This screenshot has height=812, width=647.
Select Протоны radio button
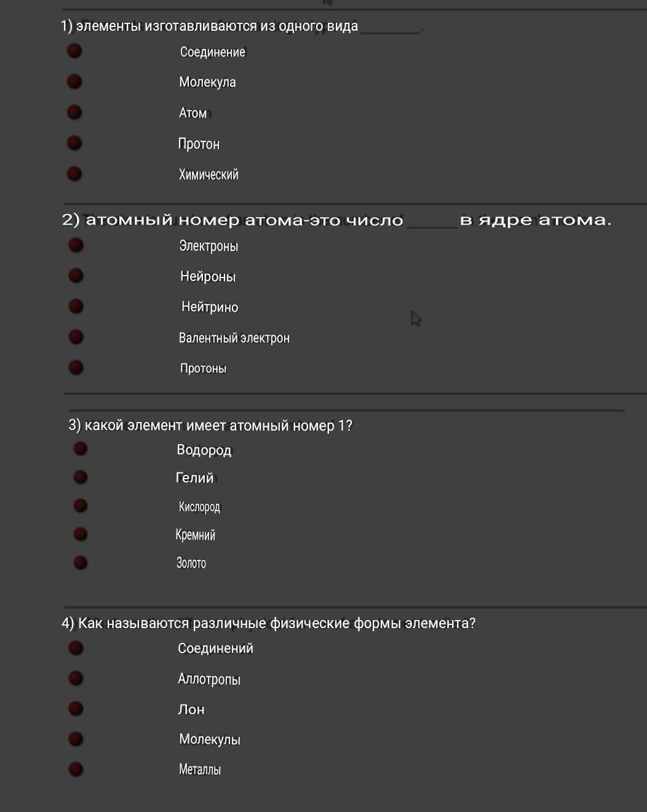click(x=76, y=367)
